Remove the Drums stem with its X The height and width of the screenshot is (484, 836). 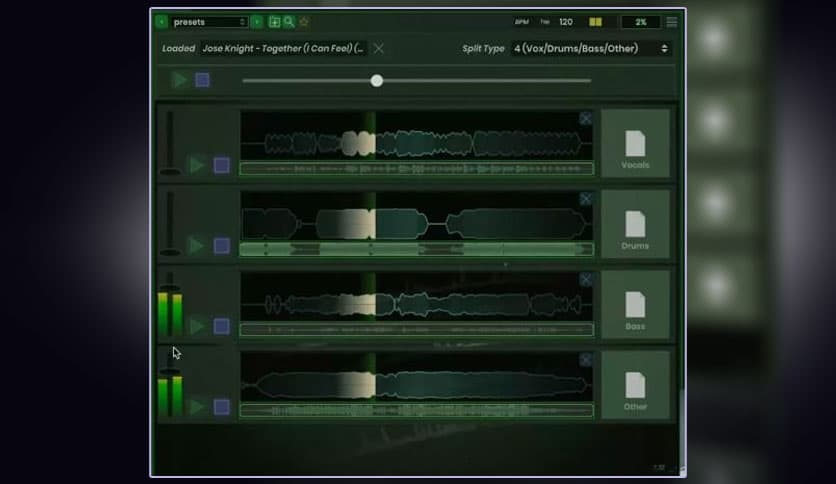click(x=585, y=199)
